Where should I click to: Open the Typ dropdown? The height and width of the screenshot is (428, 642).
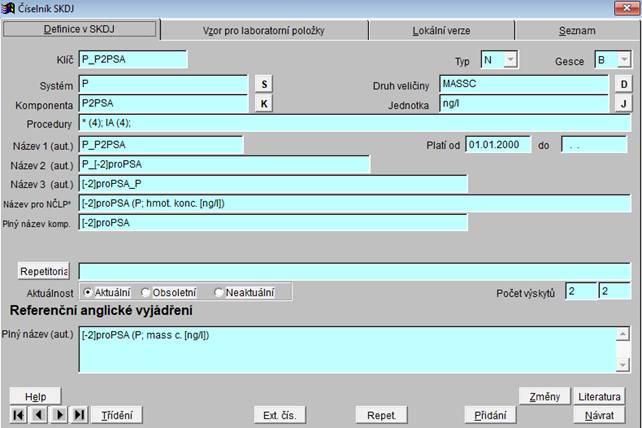[x=510, y=60]
